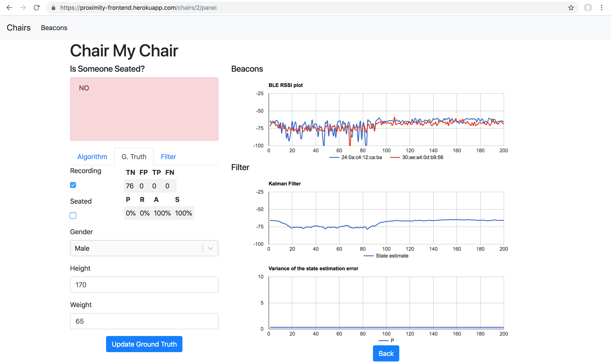Select the G. Truth tab
611x364 pixels.
coord(134,157)
